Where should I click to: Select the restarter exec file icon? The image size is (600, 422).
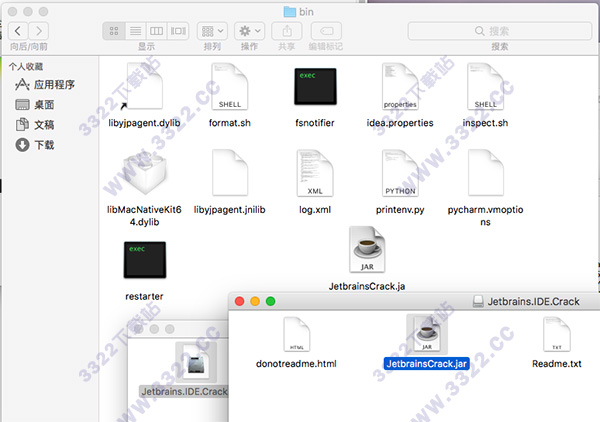pos(145,260)
